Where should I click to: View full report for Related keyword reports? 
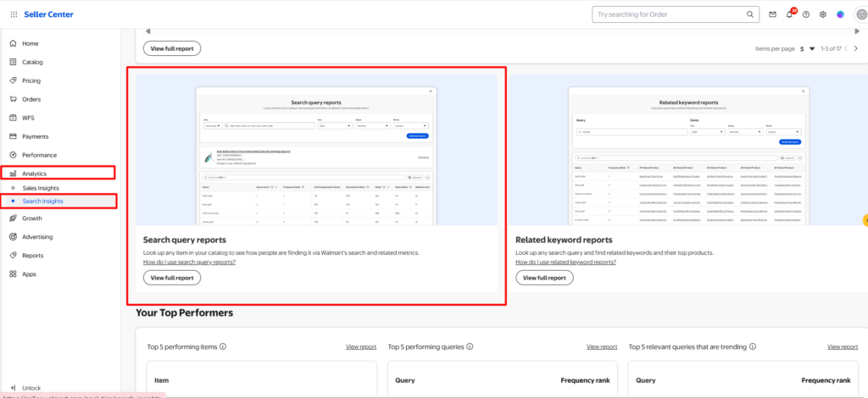point(545,278)
